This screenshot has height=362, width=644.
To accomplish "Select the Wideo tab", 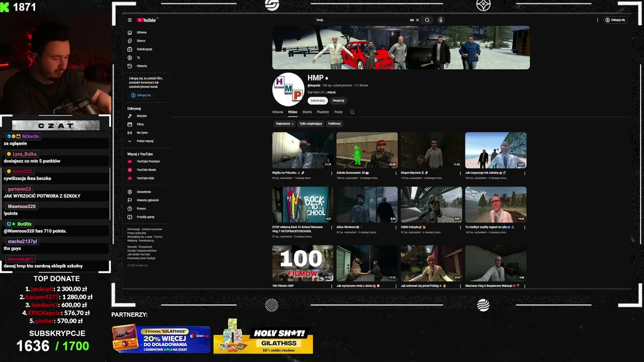I will click(293, 112).
